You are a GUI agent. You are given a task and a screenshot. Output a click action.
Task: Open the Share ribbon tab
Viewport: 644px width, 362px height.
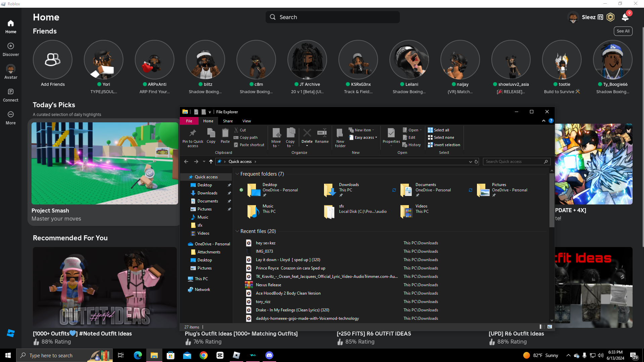pos(228,121)
